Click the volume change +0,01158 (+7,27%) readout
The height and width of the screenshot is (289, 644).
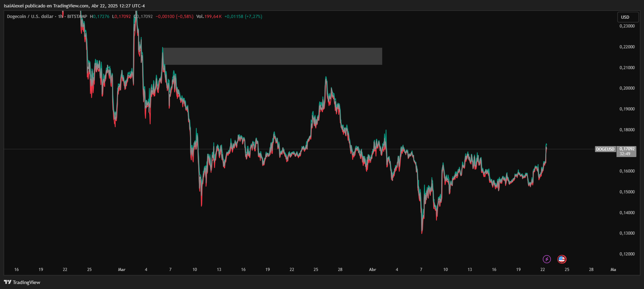click(243, 17)
